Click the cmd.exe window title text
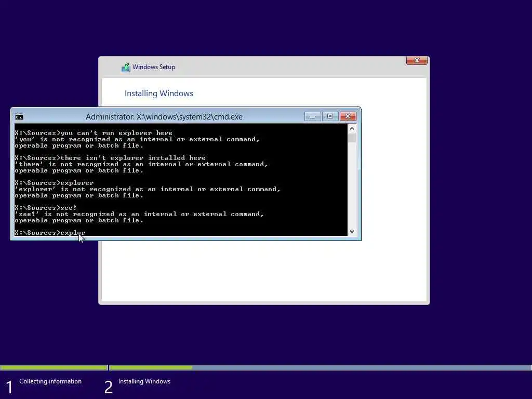 164,117
